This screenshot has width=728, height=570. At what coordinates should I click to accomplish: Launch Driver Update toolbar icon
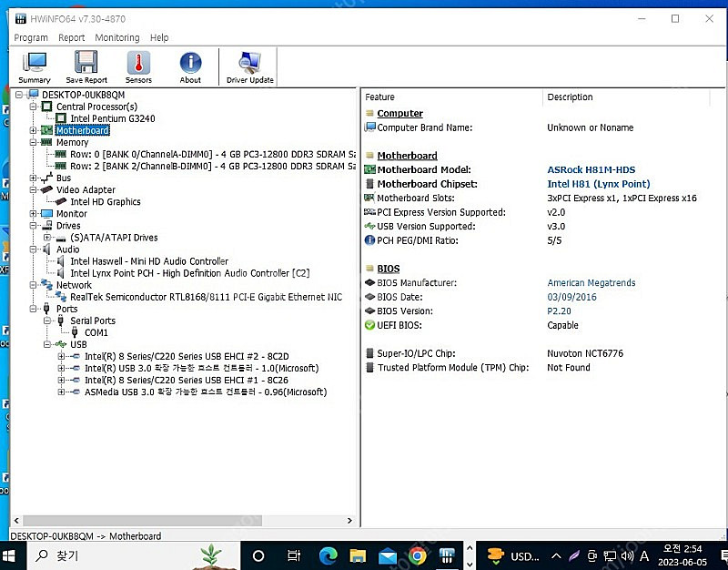tap(249, 67)
